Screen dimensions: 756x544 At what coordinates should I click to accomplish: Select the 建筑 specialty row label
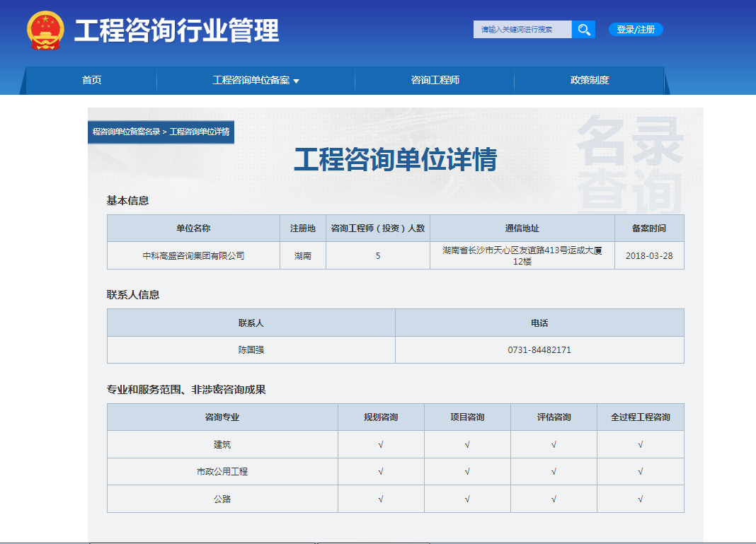(x=222, y=445)
